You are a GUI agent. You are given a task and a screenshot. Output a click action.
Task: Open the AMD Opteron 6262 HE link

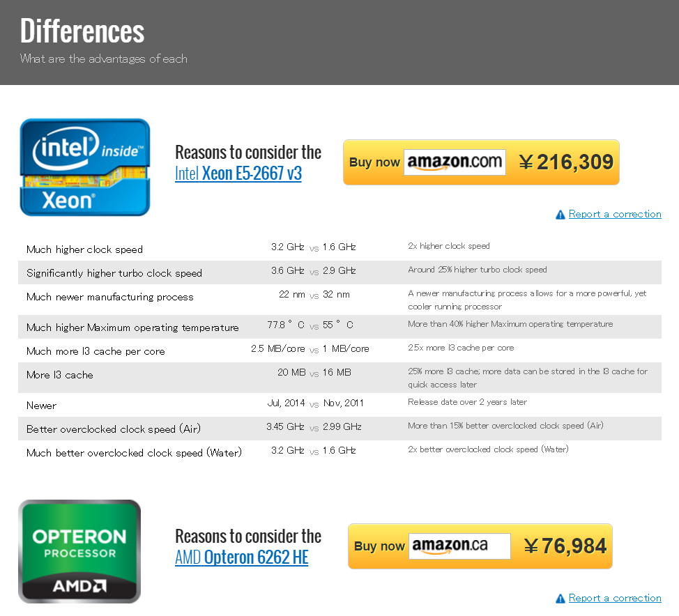(x=241, y=557)
